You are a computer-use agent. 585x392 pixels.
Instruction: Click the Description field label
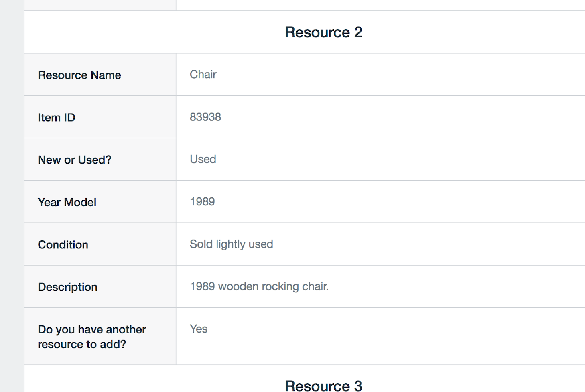68,287
